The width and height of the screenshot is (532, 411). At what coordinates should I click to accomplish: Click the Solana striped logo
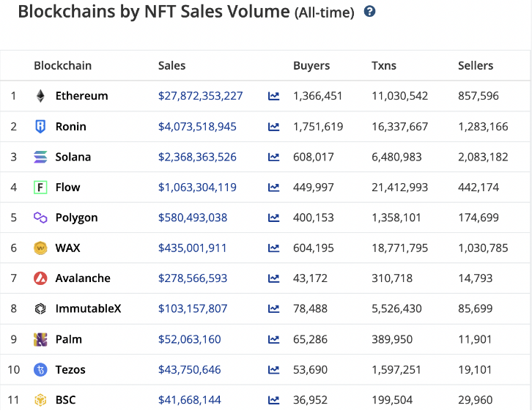[40, 157]
